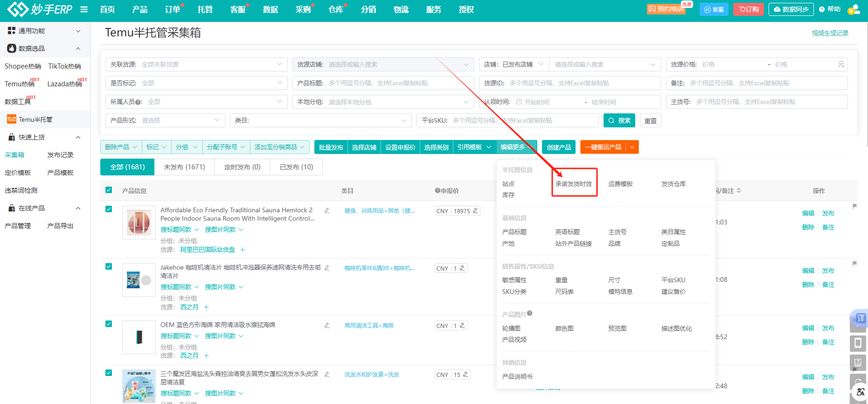Click 平台SKU filter input field
868x404 pixels.
pos(507,120)
